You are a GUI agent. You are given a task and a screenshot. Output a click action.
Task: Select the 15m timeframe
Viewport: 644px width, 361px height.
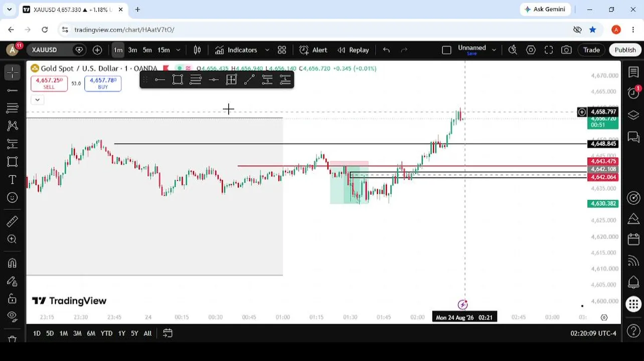164,50
